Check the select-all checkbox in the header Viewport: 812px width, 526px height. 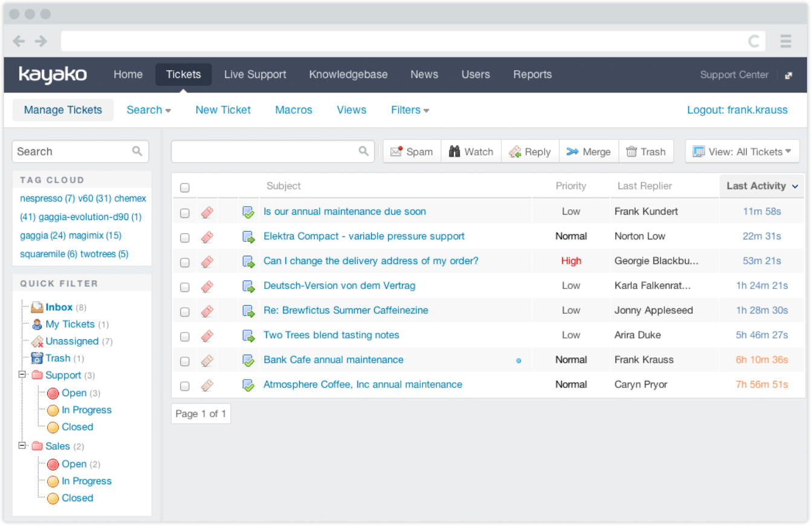coord(184,187)
